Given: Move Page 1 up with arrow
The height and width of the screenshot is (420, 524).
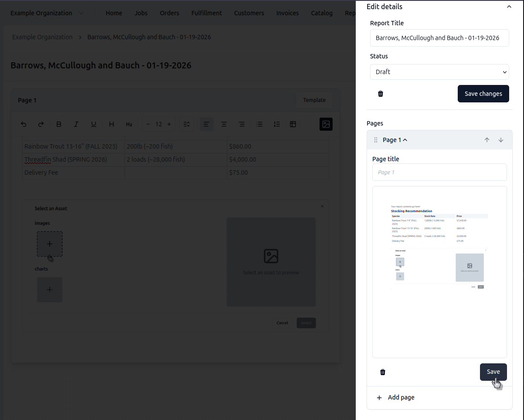Looking at the screenshot, I should (487, 140).
